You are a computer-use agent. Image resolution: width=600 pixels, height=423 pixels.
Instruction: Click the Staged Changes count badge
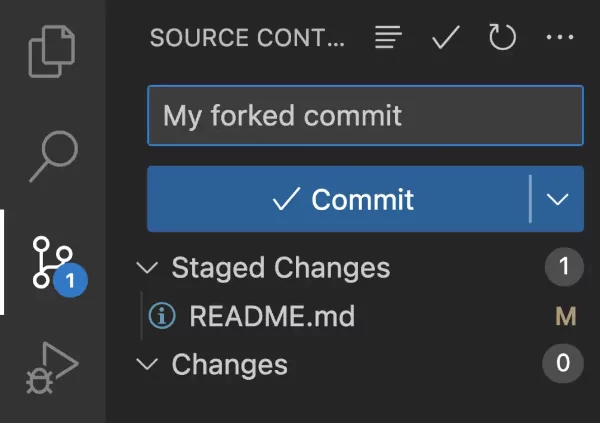[564, 267]
